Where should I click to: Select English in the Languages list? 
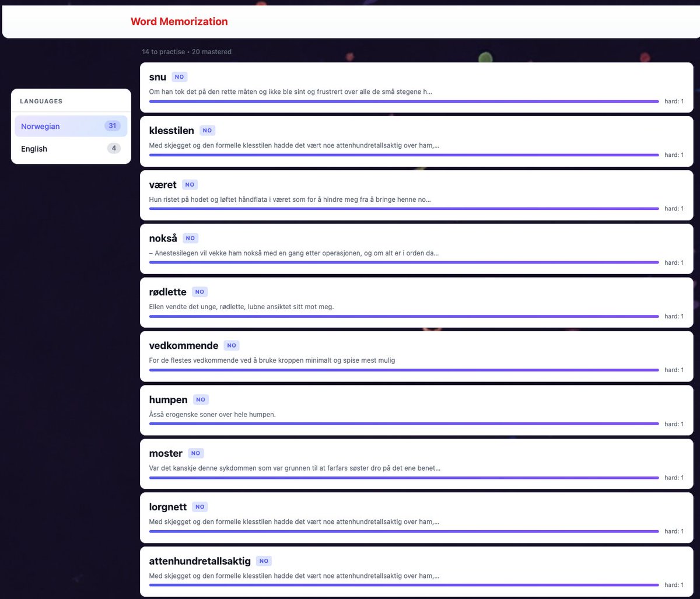[71, 149]
